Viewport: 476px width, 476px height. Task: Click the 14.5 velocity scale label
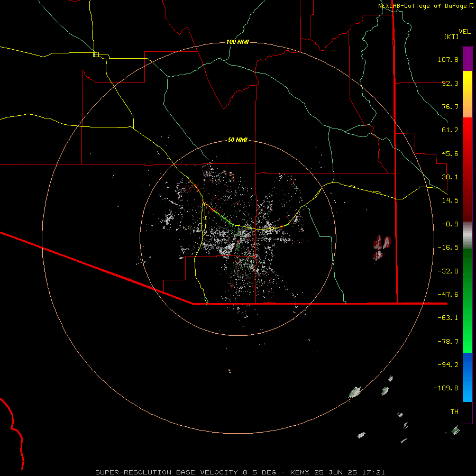[450, 200]
